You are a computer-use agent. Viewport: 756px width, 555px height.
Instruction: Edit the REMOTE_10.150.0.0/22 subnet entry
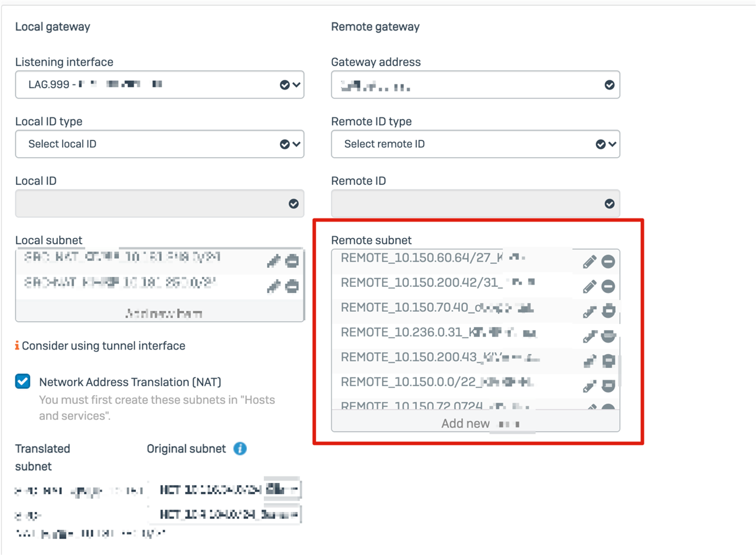click(589, 386)
